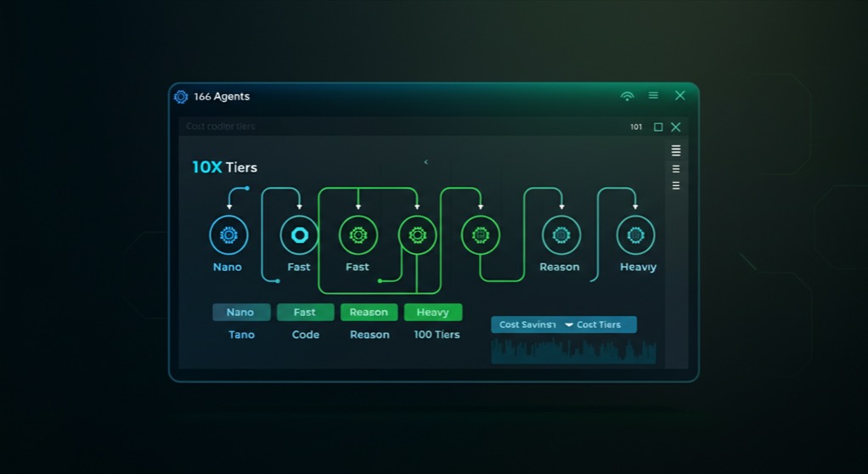The image size is (868, 474).
Task: Select the Heavy agent node icon
Action: [635, 235]
